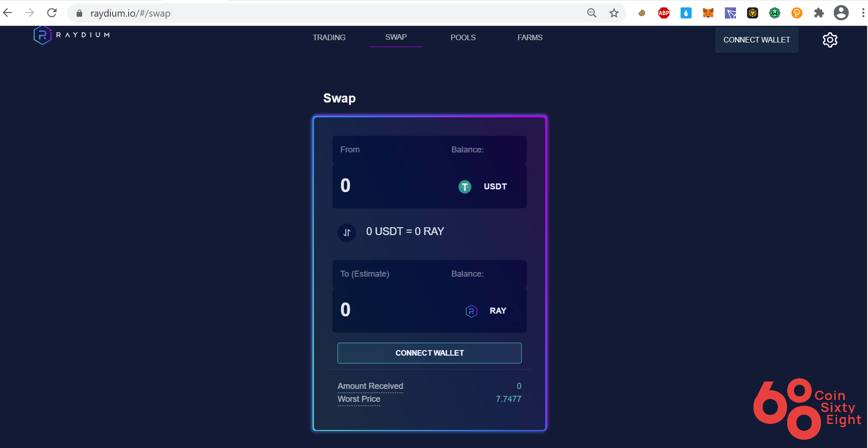The image size is (868, 448).
Task: Click Connect Wallet in swap card
Action: [429, 353]
